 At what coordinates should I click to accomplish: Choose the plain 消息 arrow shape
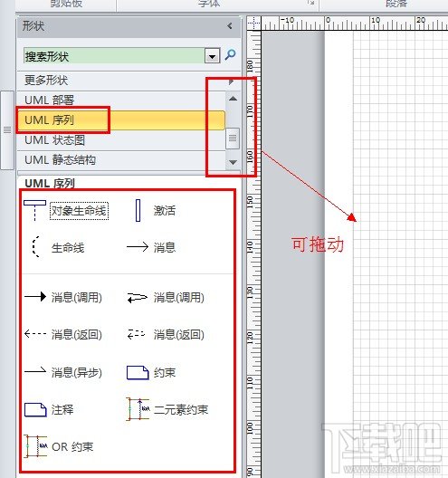(x=138, y=246)
